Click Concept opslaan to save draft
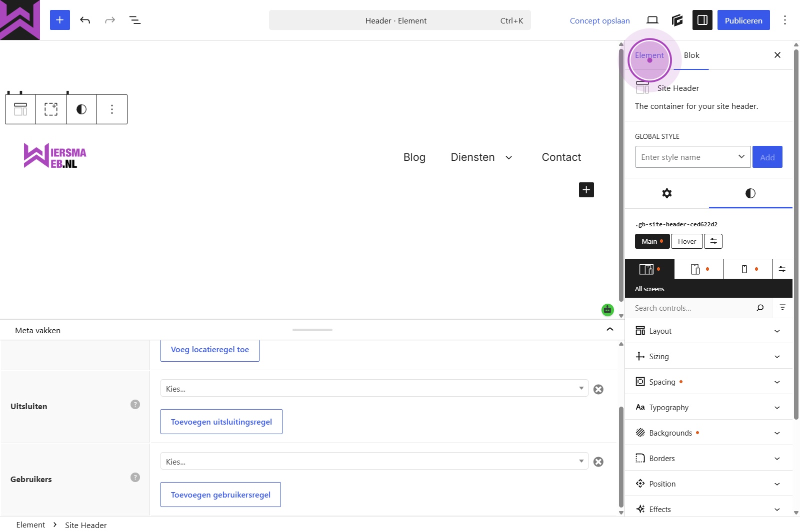This screenshot has height=532, width=800. point(599,20)
